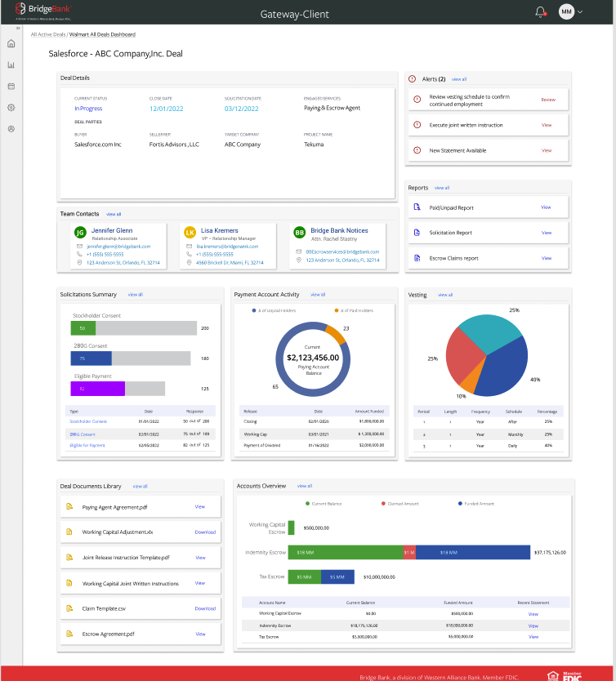Open Stockholder Consent table link

pyautogui.click(x=88, y=421)
